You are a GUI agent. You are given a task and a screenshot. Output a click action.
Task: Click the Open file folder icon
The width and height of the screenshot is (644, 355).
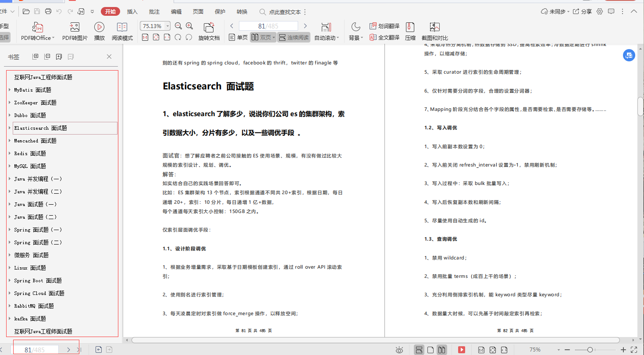[26, 11]
